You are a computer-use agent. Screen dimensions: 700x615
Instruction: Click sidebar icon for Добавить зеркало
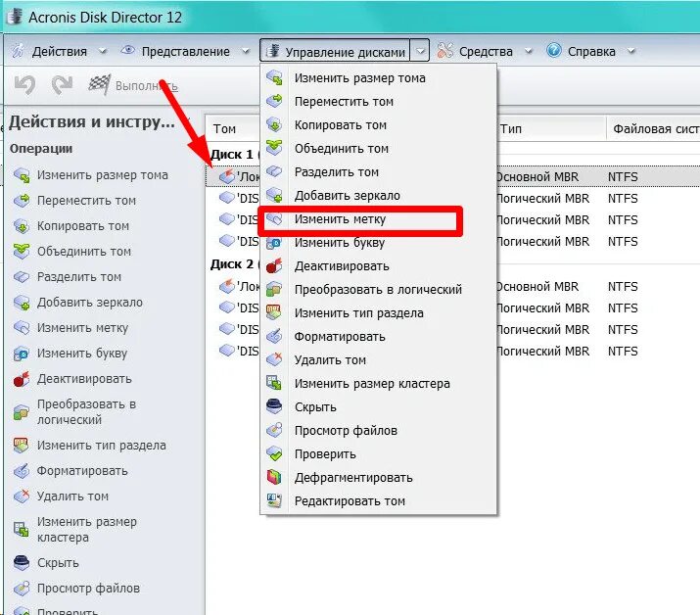click(x=21, y=303)
